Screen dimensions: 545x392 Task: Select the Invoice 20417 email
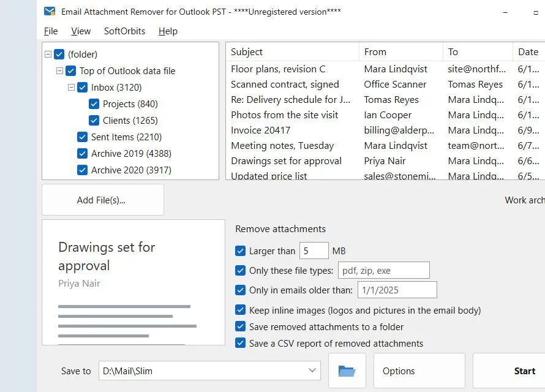(385, 130)
